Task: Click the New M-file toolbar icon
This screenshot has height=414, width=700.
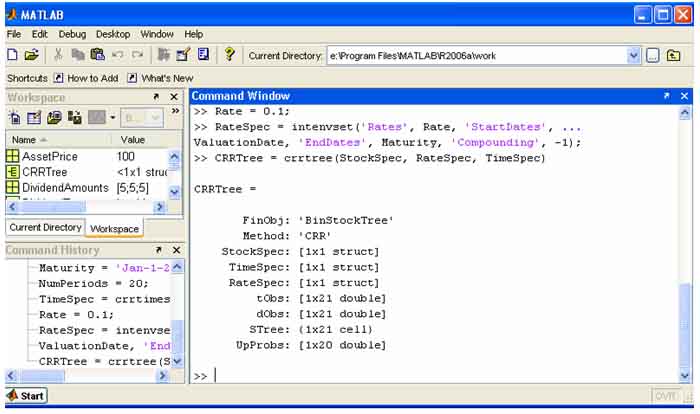Action: coord(12,55)
